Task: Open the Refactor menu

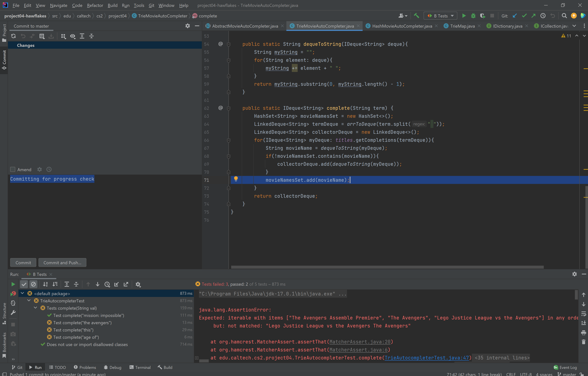Action: tap(95, 5)
